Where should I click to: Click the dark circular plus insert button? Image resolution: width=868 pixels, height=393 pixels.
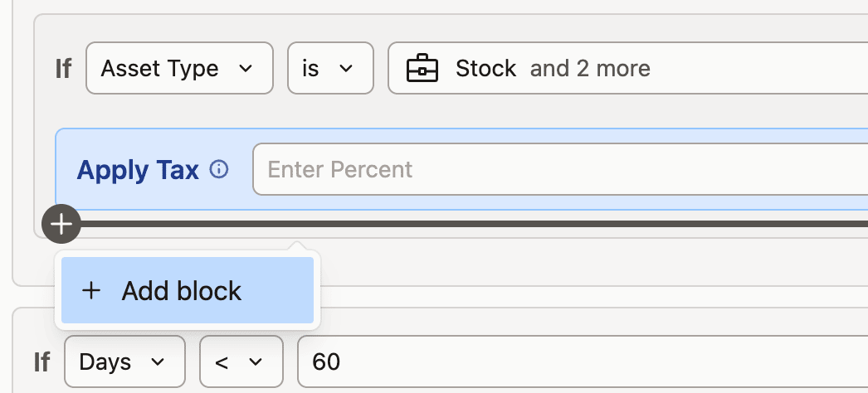pyautogui.click(x=61, y=224)
